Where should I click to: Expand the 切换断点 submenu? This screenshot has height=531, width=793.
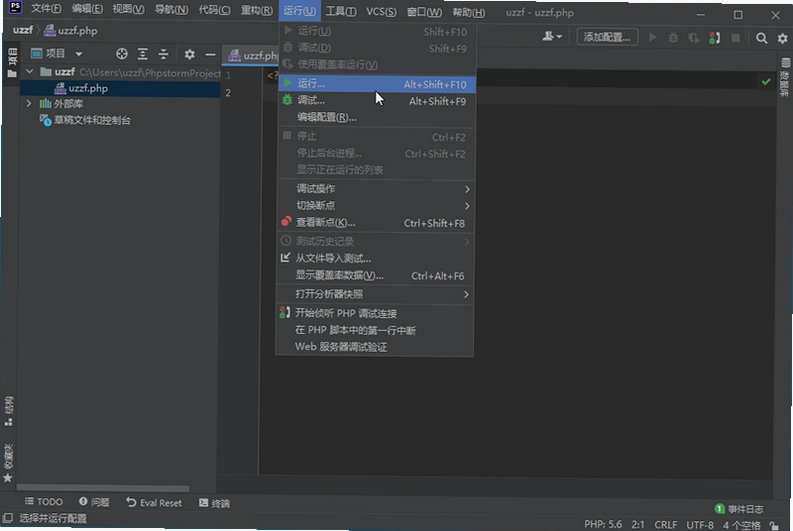click(376, 205)
